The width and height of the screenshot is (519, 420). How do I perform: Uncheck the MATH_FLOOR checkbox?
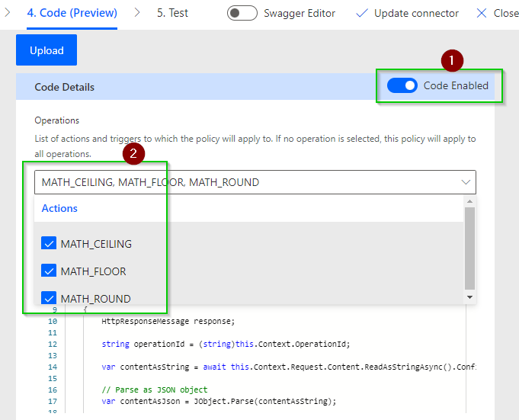pyautogui.click(x=49, y=271)
